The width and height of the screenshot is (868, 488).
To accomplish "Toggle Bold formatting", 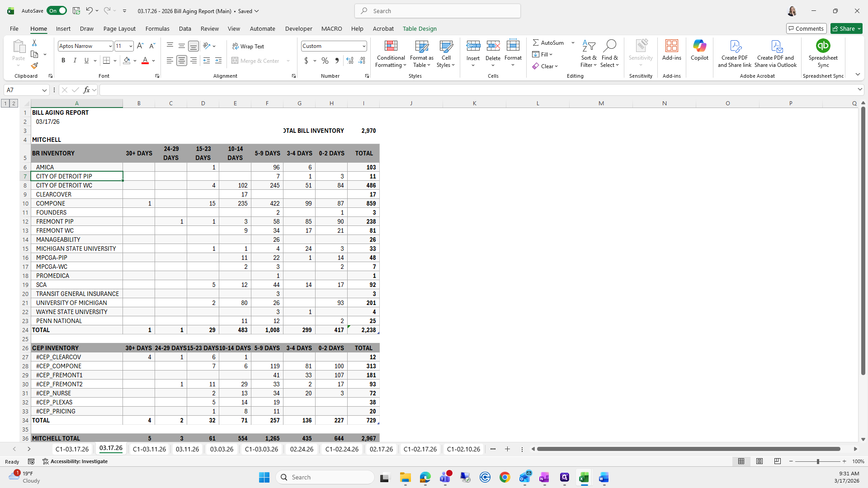I will 63,61.
